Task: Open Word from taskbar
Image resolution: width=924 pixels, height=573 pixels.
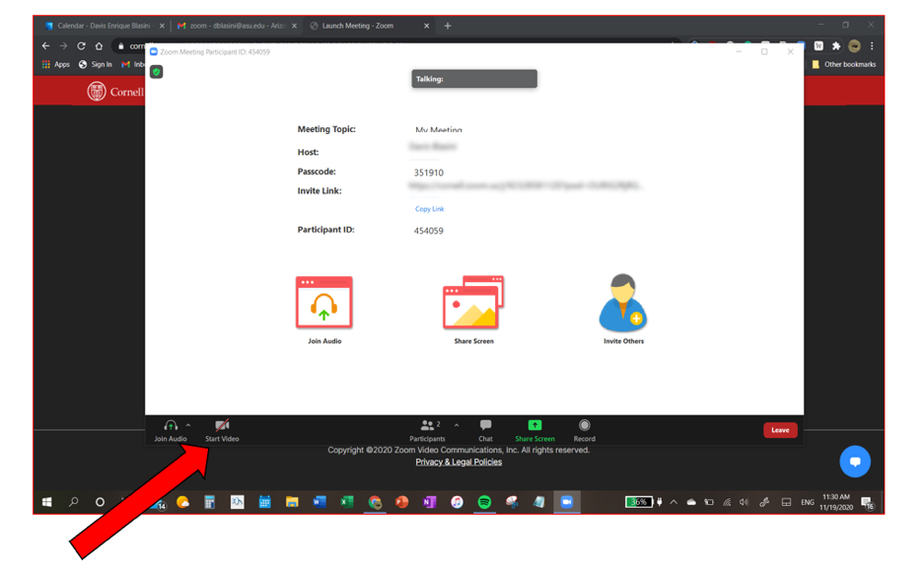Action: coord(320,502)
